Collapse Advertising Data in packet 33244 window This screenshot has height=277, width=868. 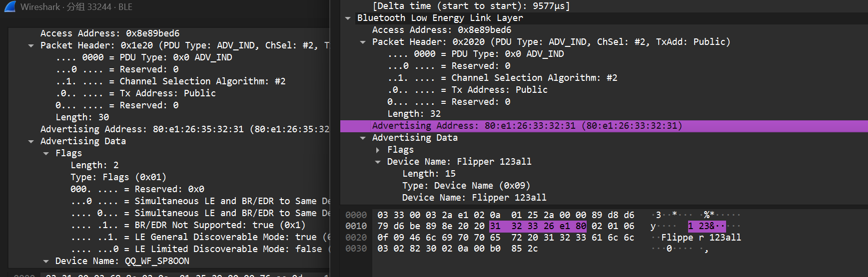pos(31,141)
